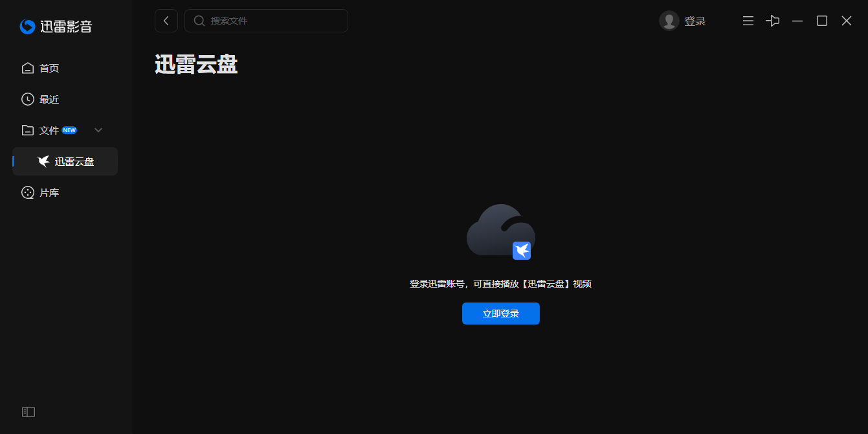Image resolution: width=868 pixels, height=434 pixels.
Task: Open the 首页 home page
Action: [50, 67]
